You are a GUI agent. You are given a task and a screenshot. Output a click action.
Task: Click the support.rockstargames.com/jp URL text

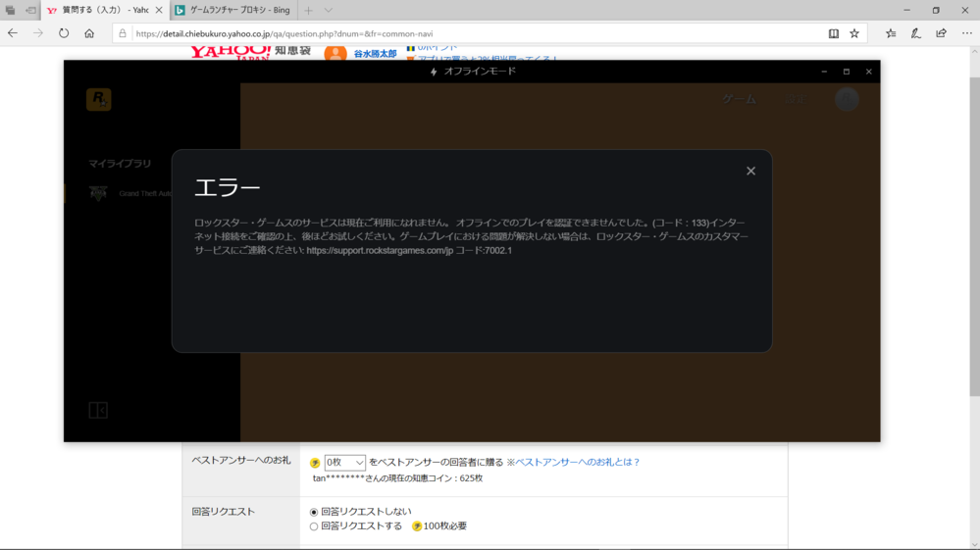pyautogui.click(x=380, y=250)
